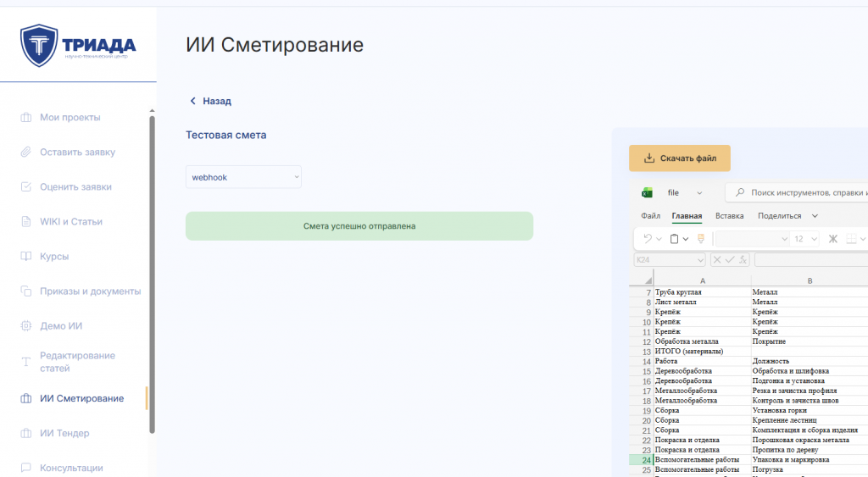Click the clipboard paste icon
The width and height of the screenshot is (868, 477).
674,239
